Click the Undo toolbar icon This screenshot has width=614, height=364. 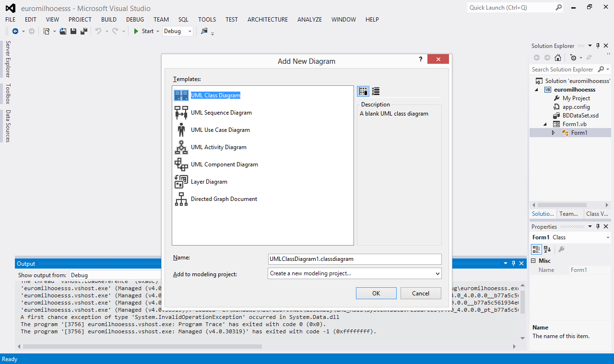(98, 31)
